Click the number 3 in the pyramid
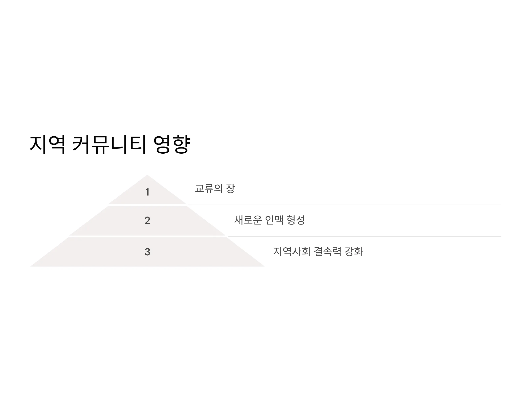 coord(147,252)
